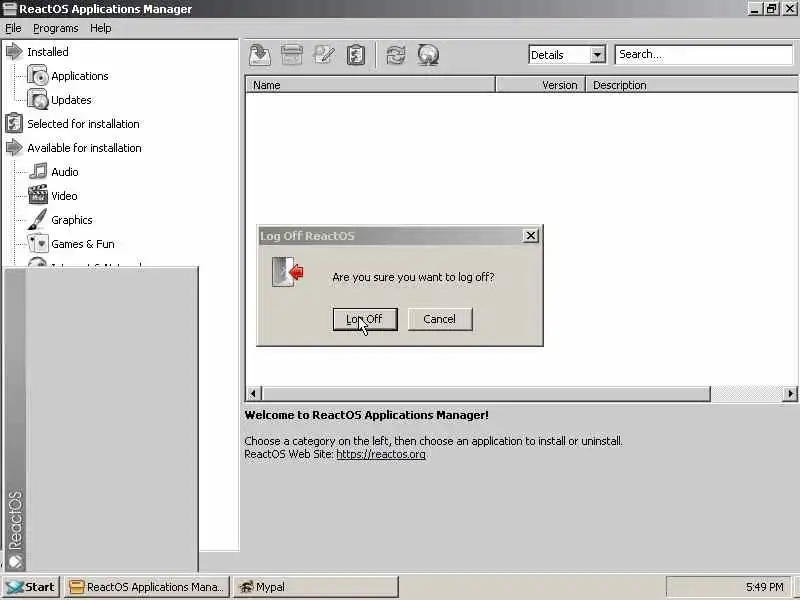Screen dimensions: 800x600
Task: Sort by the Name column header
Action: coord(370,85)
